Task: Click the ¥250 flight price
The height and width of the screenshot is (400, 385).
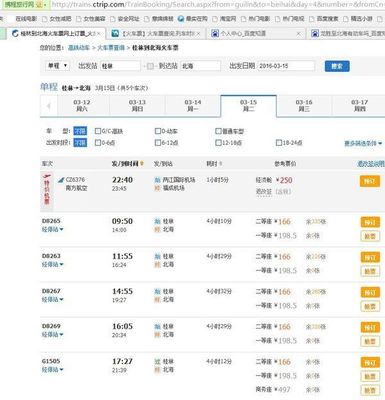Action: point(284,180)
